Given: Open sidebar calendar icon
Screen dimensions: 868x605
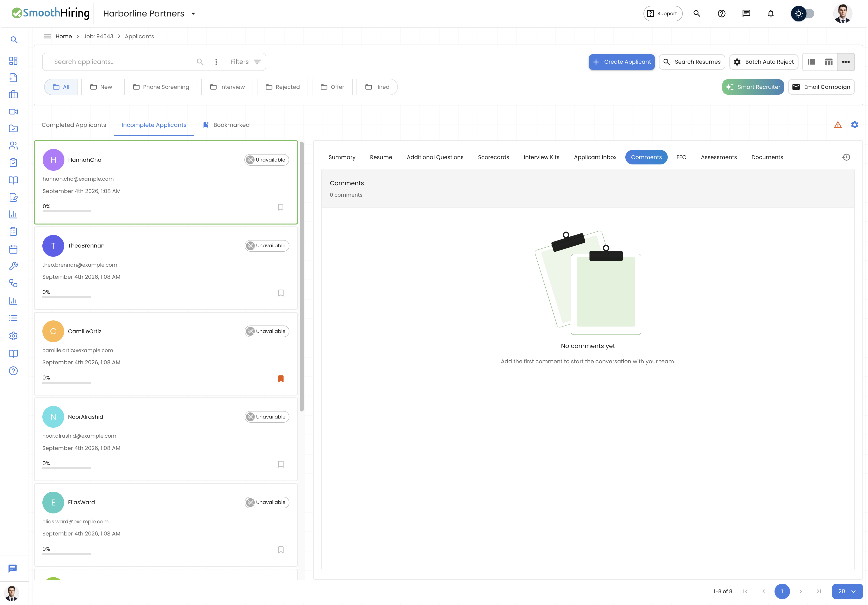Looking at the screenshot, I should click(13, 249).
